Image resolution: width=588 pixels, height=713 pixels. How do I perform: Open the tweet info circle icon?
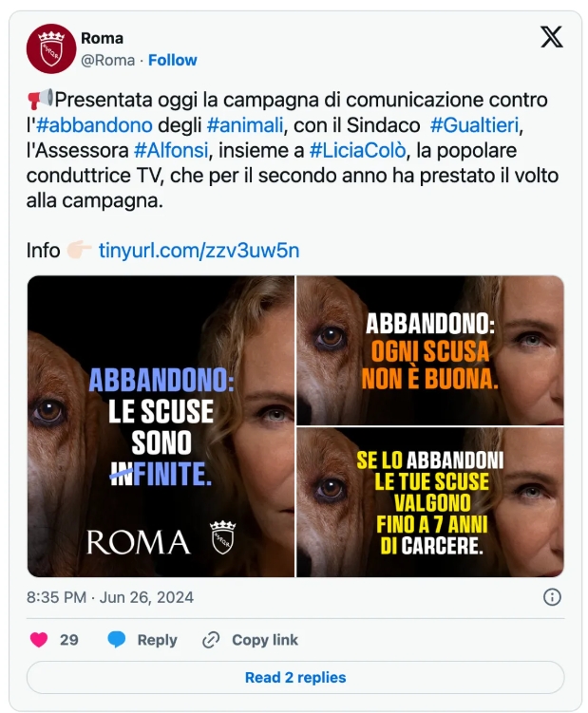point(552,596)
